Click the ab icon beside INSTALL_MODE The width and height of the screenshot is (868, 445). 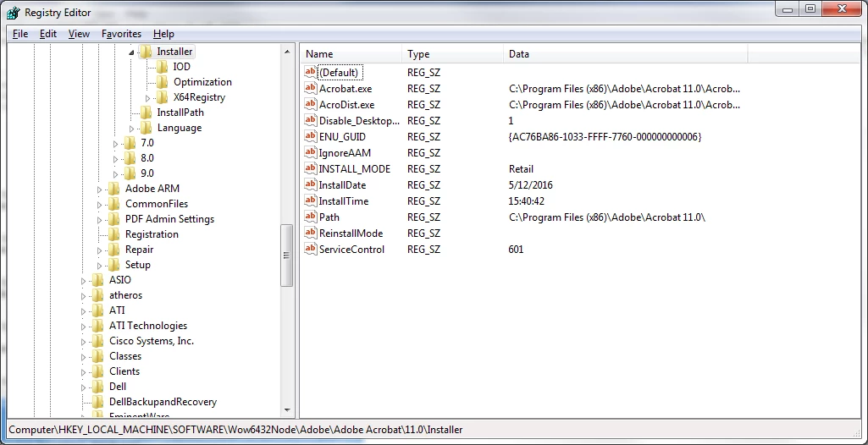[311, 168]
